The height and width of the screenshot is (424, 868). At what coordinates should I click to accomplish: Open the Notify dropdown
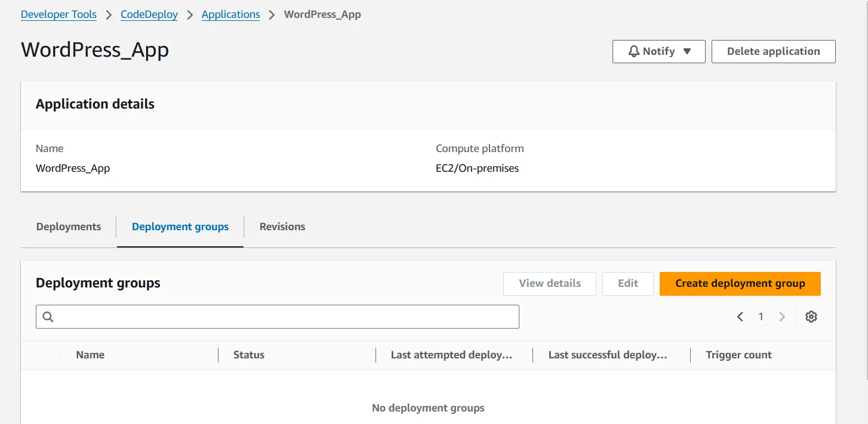pyautogui.click(x=659, y=51)
